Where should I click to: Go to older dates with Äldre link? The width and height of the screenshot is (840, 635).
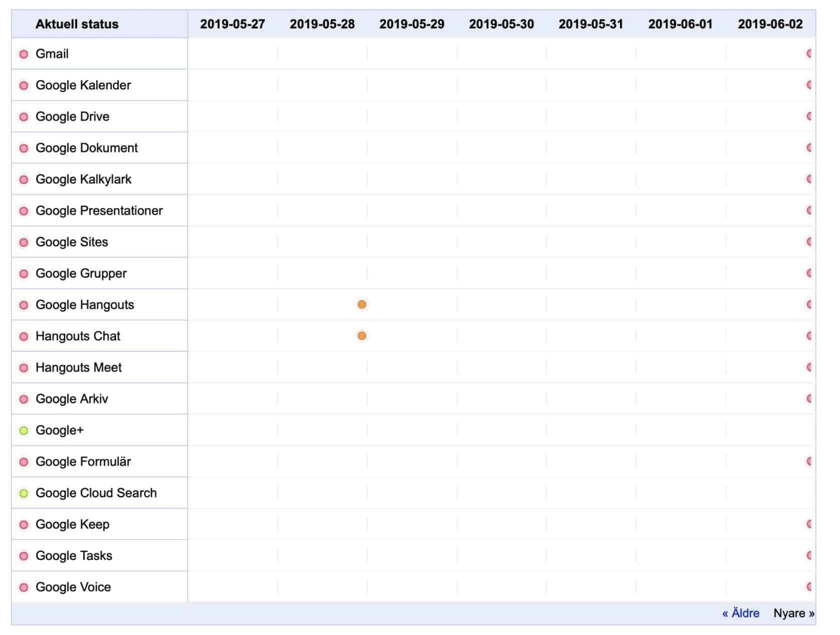tap(740, 613)
